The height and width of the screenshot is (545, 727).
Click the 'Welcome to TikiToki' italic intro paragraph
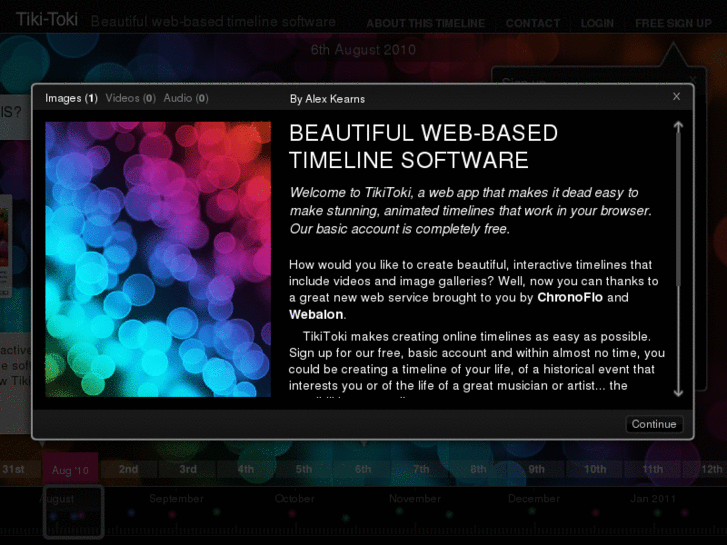point(470,211)
